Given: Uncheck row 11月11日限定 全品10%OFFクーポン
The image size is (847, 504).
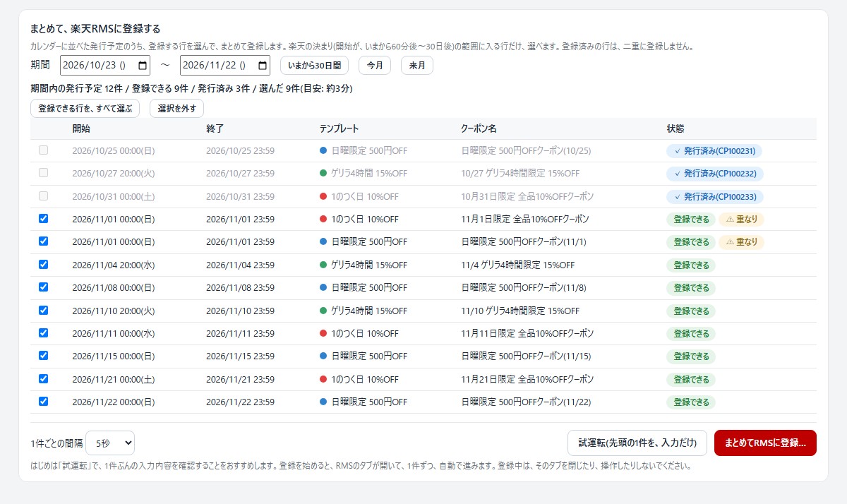Looking at the screenshot, I should click(44, 333).
